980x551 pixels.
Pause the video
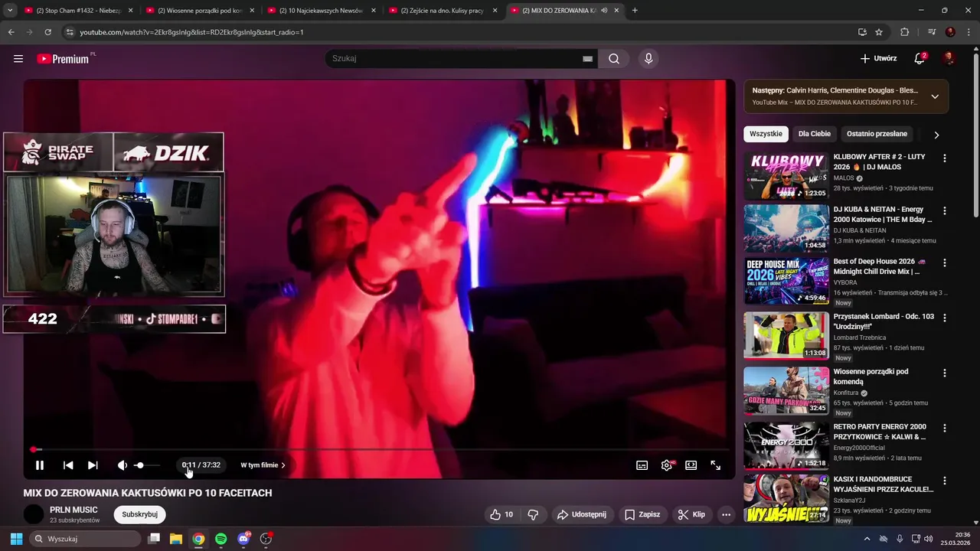coord(40,465)
